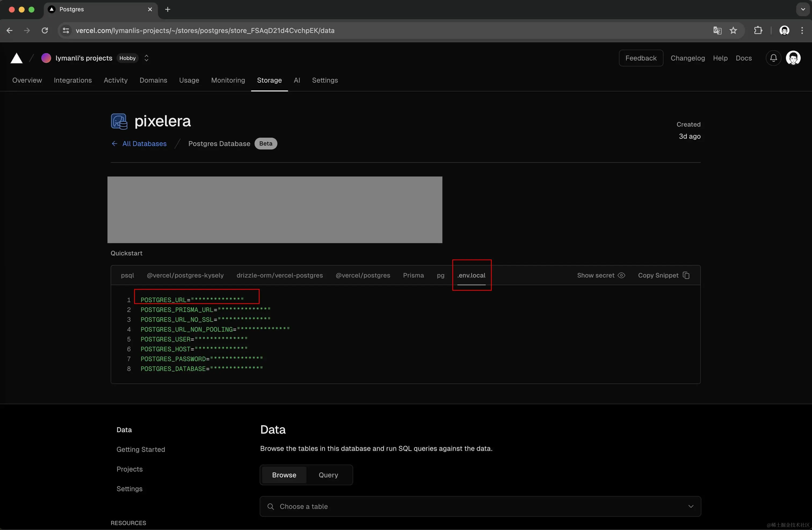Open the Prisma quickstart tab
Screen dimensions: 812x530
[x=413, y=275]
